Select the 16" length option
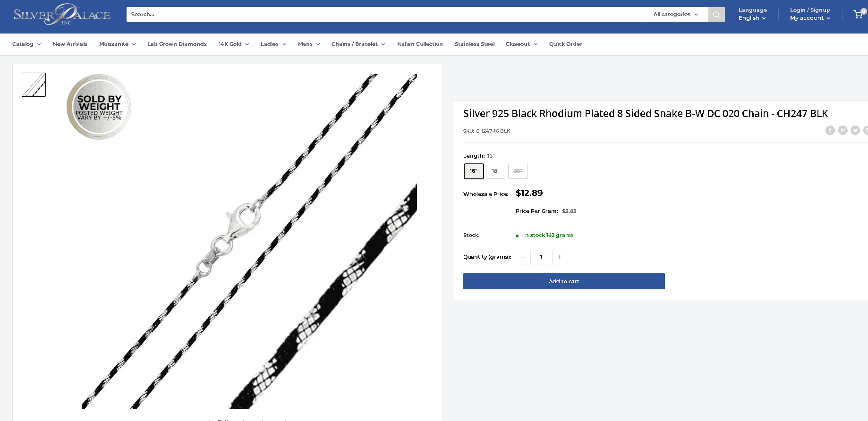Screen dimensions: 868x421 (474, 171)
